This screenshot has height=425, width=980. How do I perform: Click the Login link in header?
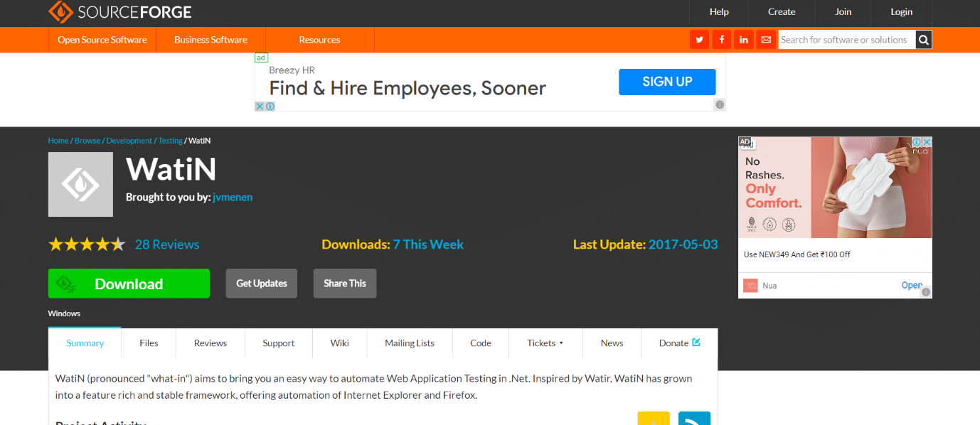tap(902, 12)
